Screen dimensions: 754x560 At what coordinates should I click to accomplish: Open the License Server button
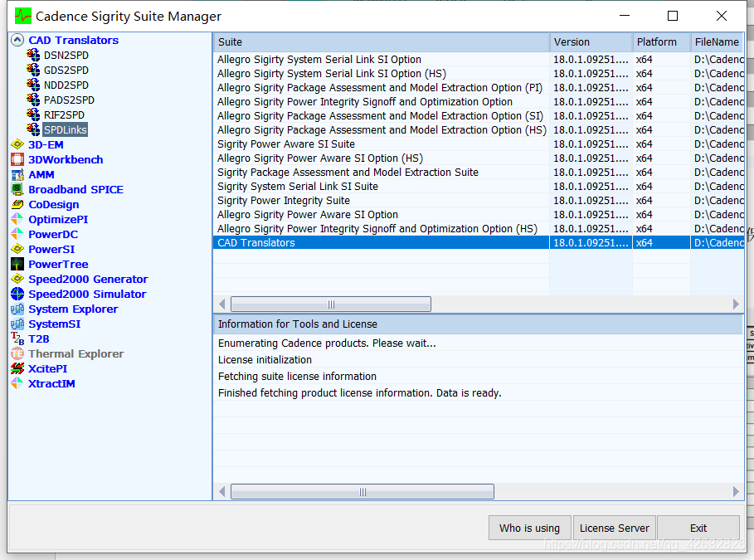pyautogui.click(x=615, y=528)
